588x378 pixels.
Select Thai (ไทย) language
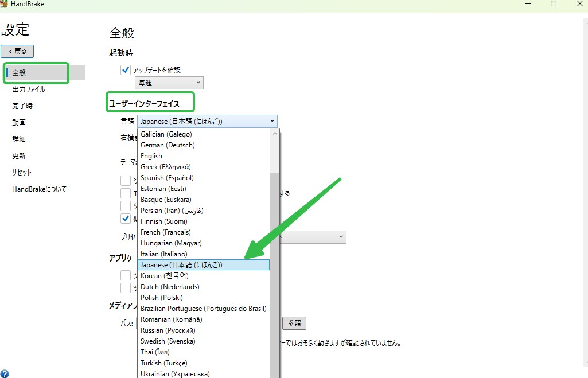pos(204,352)
